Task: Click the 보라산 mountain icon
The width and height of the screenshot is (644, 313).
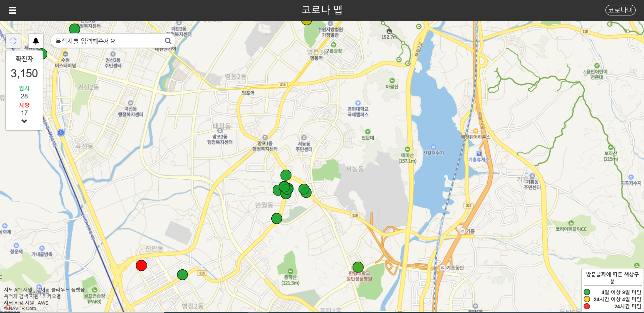Action: 610,147
